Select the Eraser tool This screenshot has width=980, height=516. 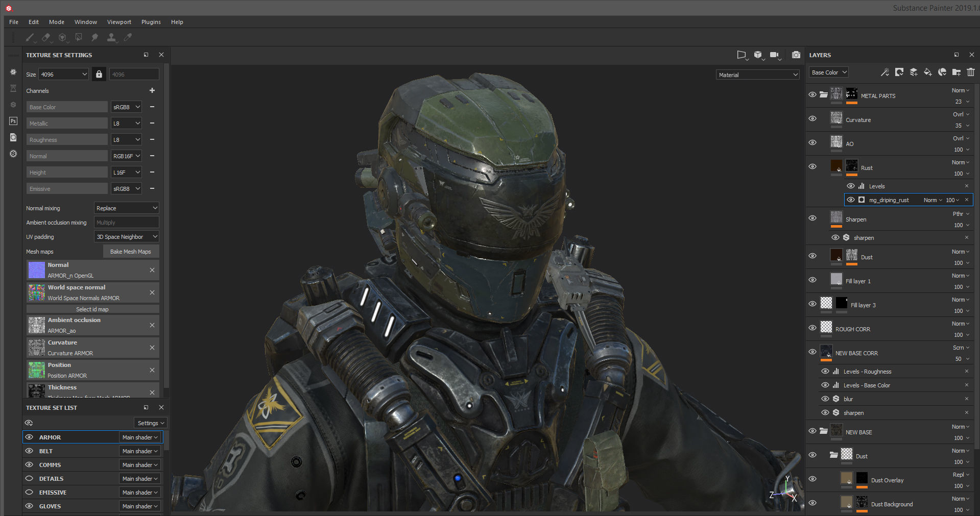click(x=46, y=37)
